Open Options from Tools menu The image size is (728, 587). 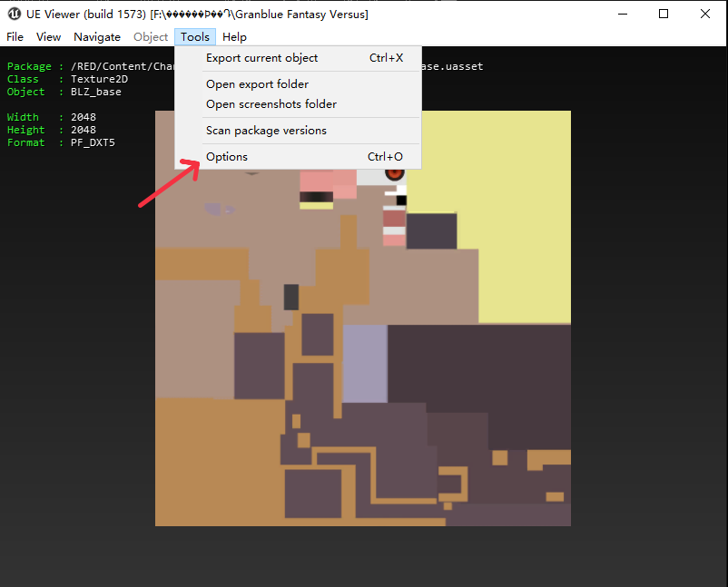(298, 156)
